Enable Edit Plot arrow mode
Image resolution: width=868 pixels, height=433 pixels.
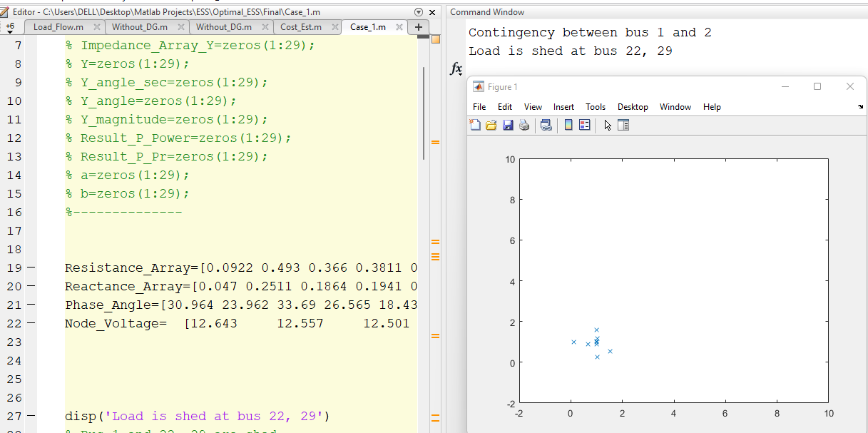click(607, 125)
